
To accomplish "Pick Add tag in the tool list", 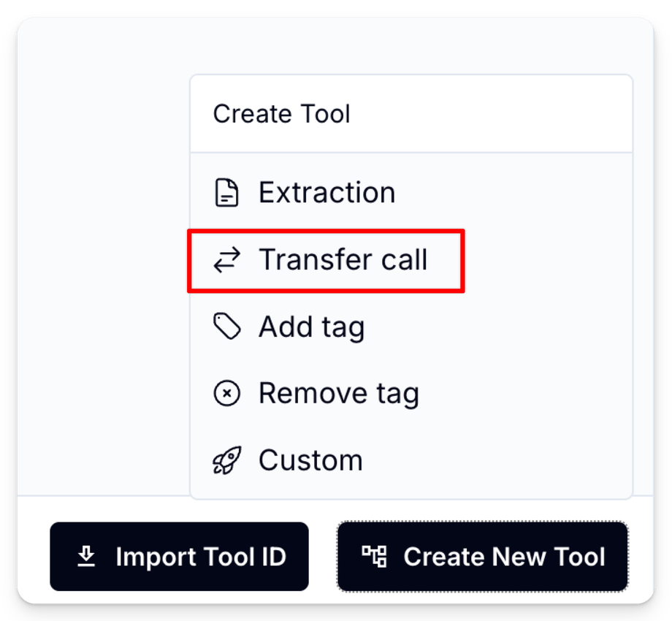I will 311,327.
